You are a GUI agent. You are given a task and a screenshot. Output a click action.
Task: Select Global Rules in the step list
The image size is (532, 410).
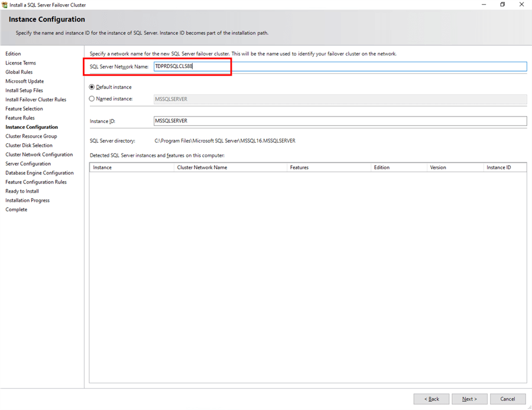(x=19, y=72)
